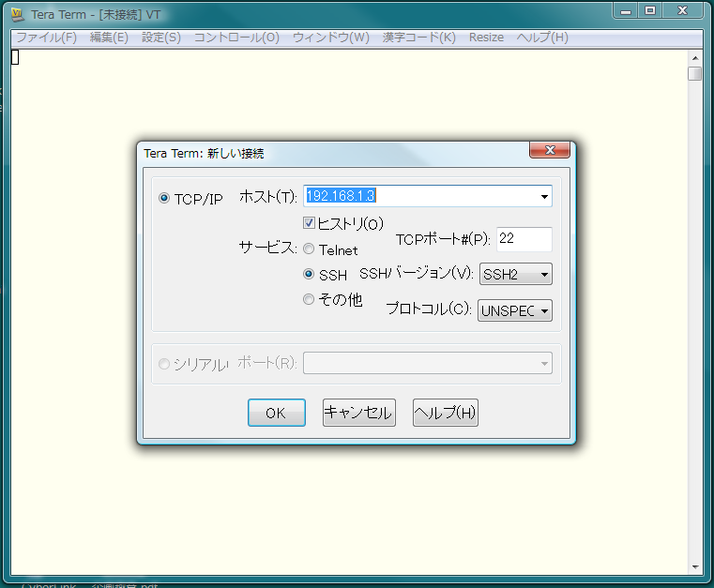Close the 新しい接続 dialog

[550, 150]
